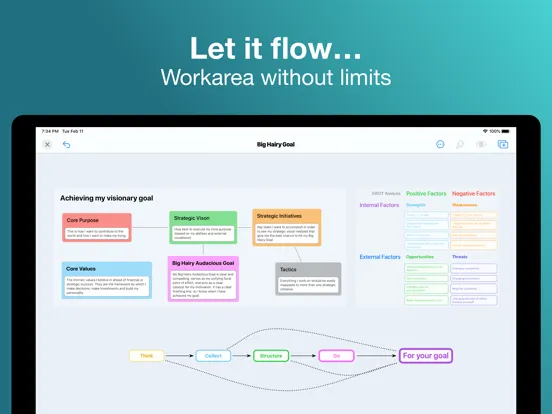Screen dimensions: 552x414
Task: Select the Strategic Vison green card
Action: click(203, 227)
